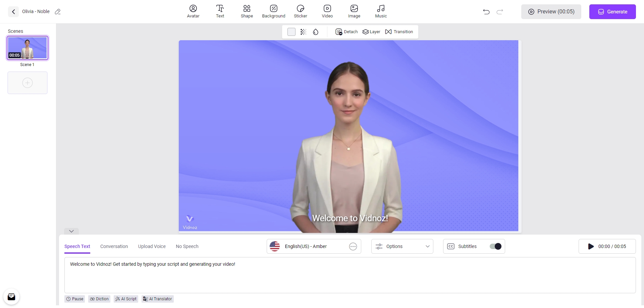Click the project title Olivia - Noble
Image resolution: width=644 pixels, height=308 pixels.
[36, 11]
